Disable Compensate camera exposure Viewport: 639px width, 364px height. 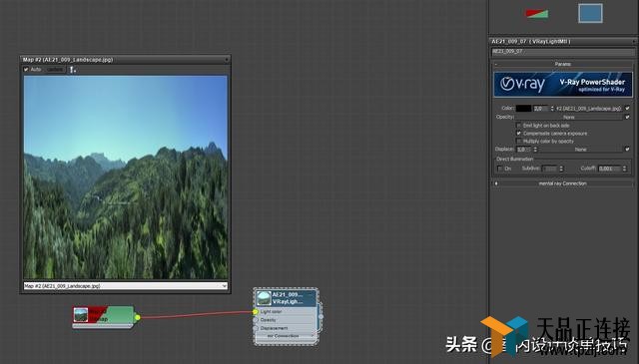coord(519,134)
